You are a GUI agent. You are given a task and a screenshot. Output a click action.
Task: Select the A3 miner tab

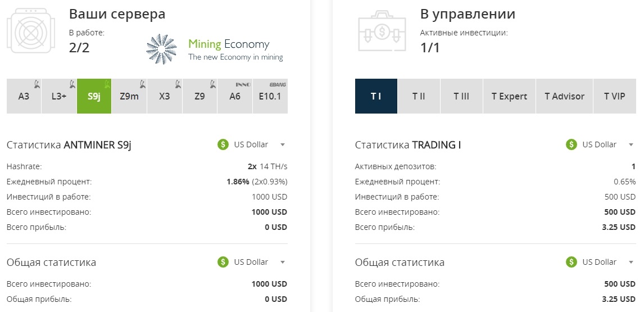click(x=24, y=96)
